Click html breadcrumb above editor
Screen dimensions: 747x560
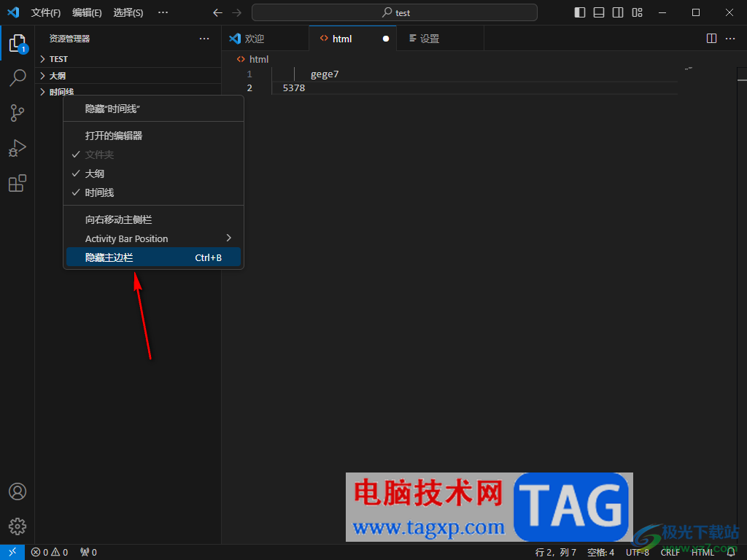click(x=253, y=59)
